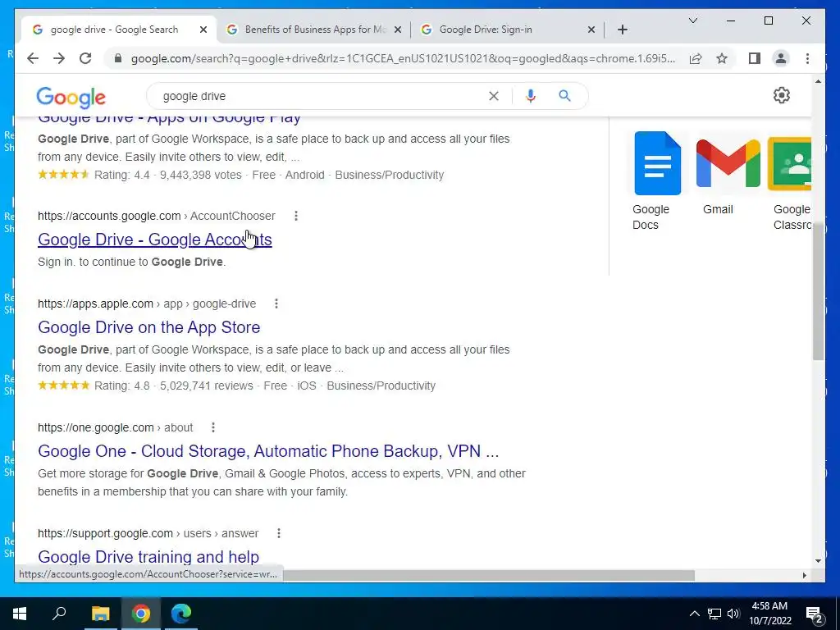The height and width of the screenshot is (630, 840).
Task: Close Benefits of Business Apps tab
Action: 398,30
